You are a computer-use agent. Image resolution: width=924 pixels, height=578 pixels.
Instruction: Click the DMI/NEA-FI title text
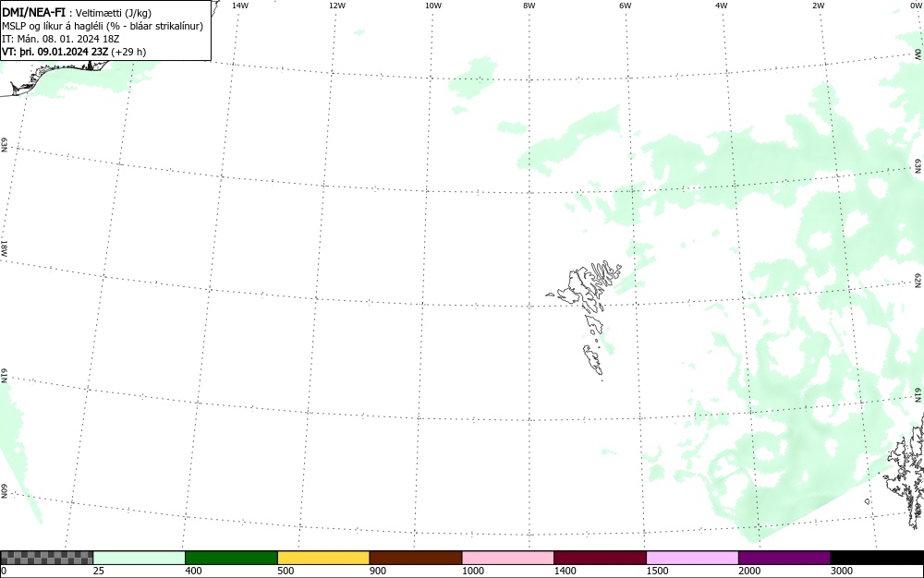(33, 12)
